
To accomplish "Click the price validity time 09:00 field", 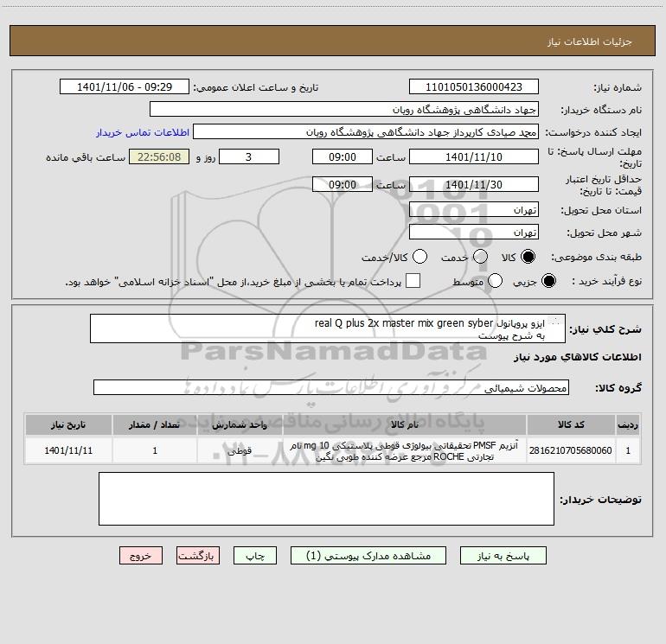I will (343, 184).
